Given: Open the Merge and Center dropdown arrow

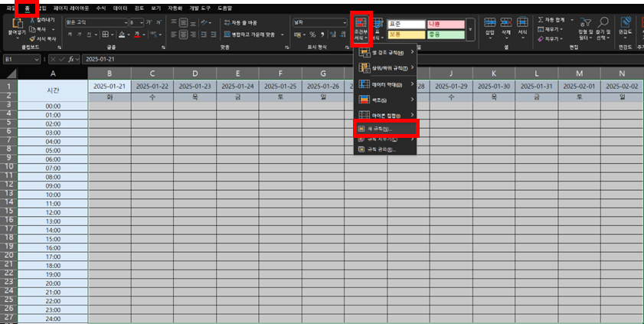Looking at the screenshot, I should click(x=282, y=34).
